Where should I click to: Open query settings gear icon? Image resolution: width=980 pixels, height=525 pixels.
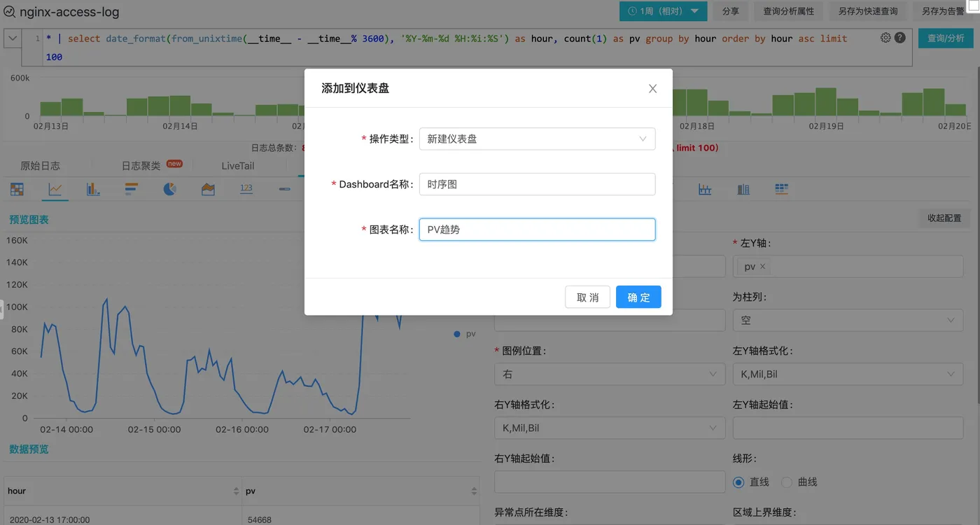[x=885, y=38]
